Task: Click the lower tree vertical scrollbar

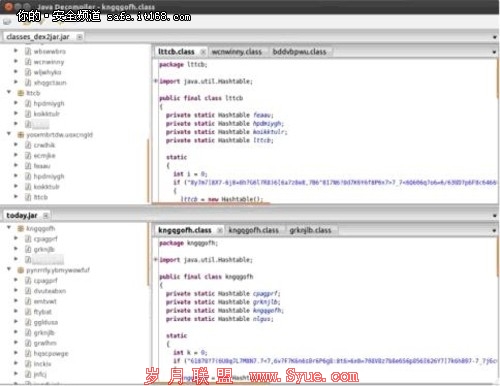Action: (148, 255)
